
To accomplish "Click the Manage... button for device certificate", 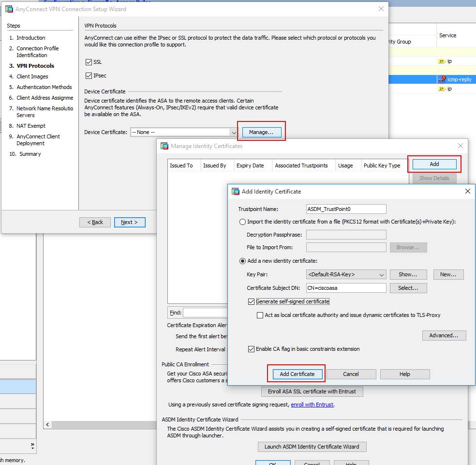I will pyautogui.click(x=261, y=132).
